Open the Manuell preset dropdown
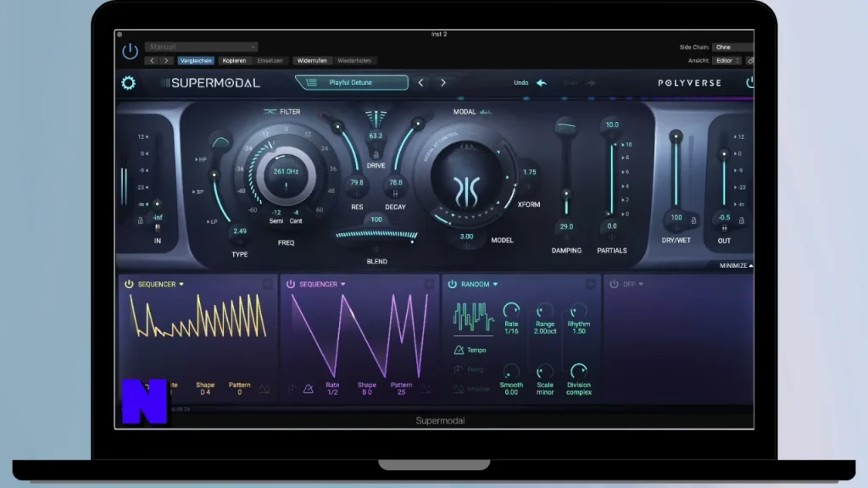 [202, 47]
